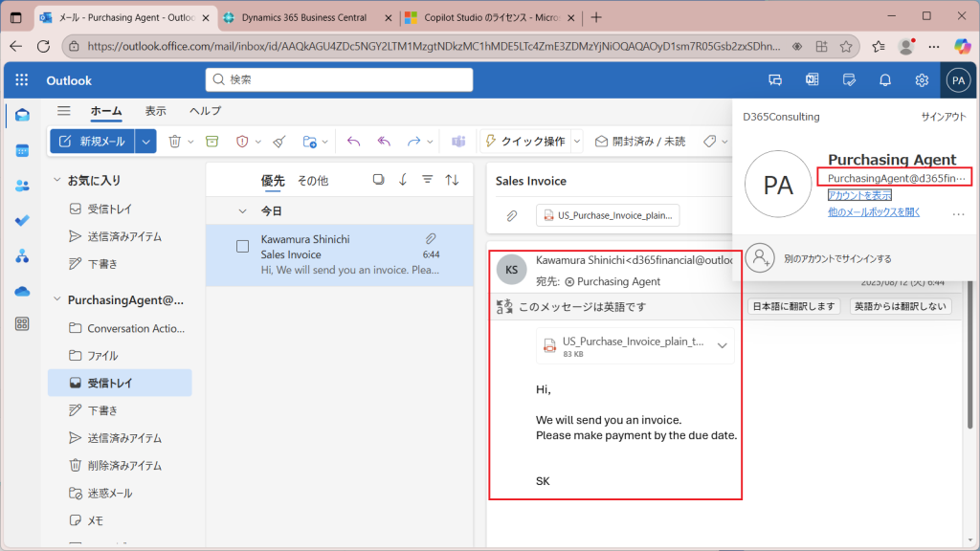Reply all to the message
Viewport: 980px width, 551px height.
[384, 142]
